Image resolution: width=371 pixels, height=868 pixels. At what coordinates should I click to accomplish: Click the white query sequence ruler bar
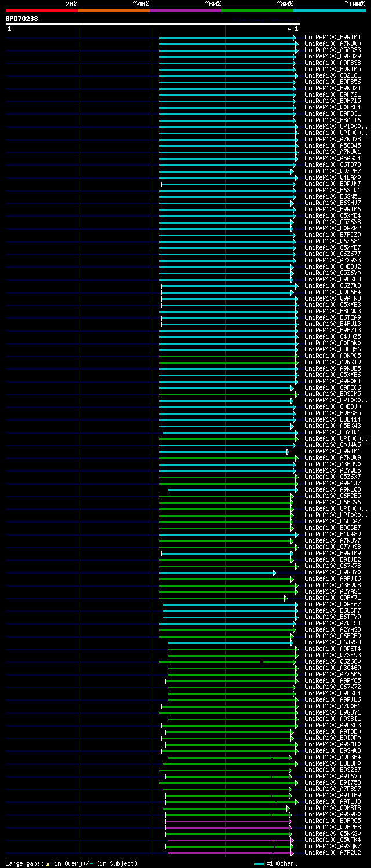point(152,24)
